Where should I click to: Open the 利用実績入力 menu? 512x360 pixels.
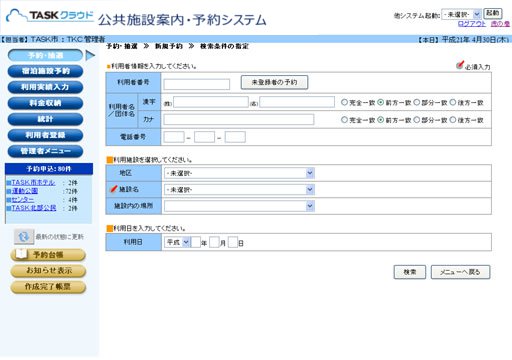45,87
